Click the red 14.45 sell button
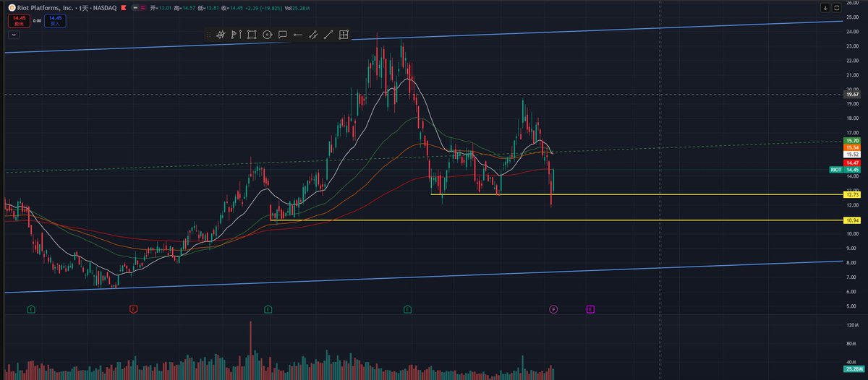The height and width of the screenshot is (380, 868). tap(20, 21)
